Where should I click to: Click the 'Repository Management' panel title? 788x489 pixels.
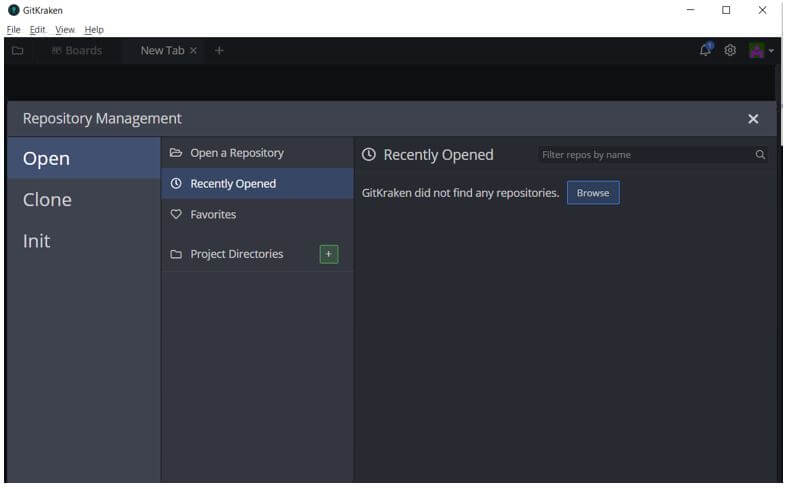click(103, 119)
